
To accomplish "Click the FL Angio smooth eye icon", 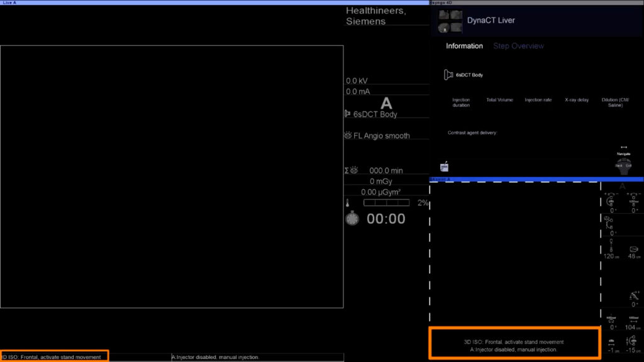I will click(348, 136).
